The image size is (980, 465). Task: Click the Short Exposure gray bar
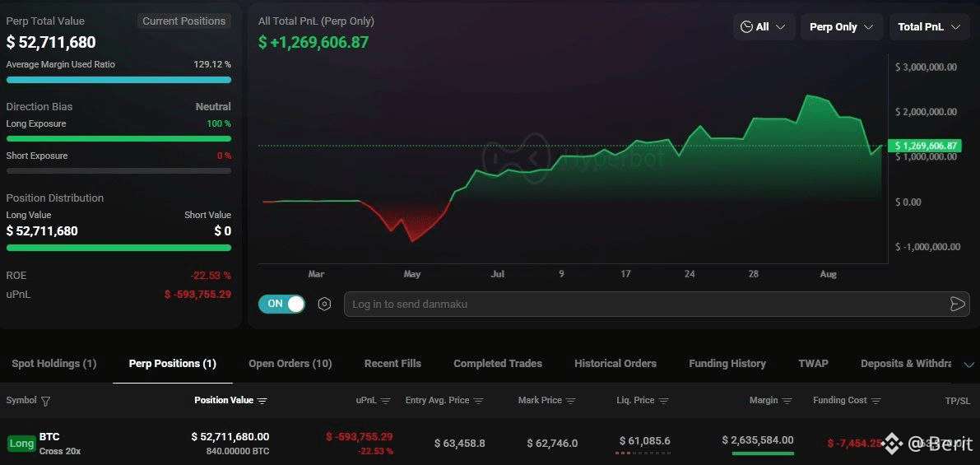pyautogui.click(x=118, y=170)
